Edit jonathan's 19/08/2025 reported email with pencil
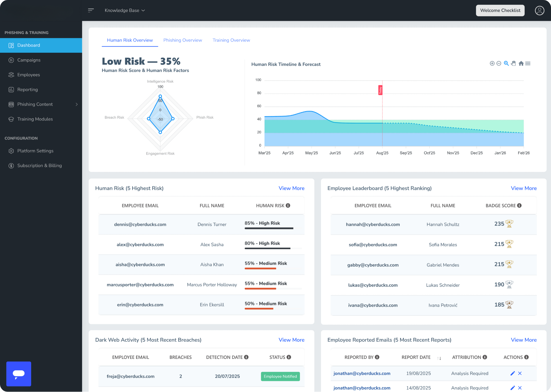551x392 pixels. point(512,373)
